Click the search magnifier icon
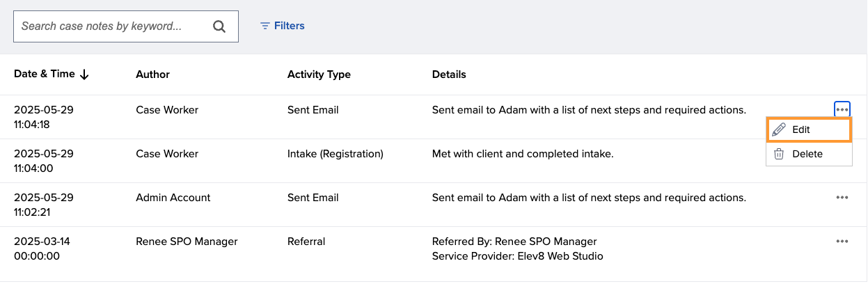This screenshot has width=868, height=284. pos(219,26)
